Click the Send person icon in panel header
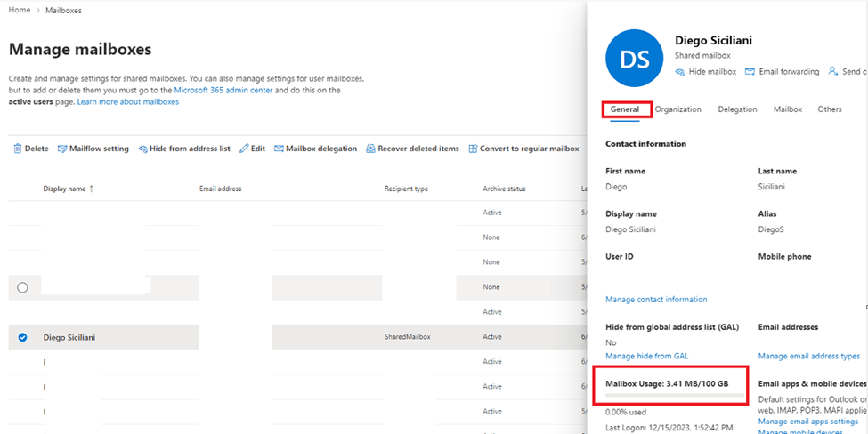The width and height of the screenshot is (868, 434). pos(832,71)
